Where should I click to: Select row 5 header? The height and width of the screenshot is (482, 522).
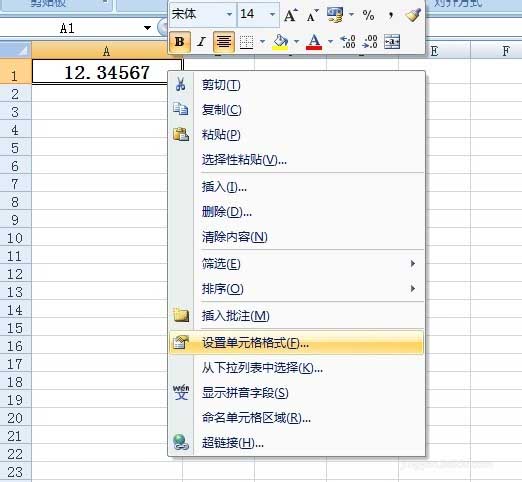tap(15, 148)
